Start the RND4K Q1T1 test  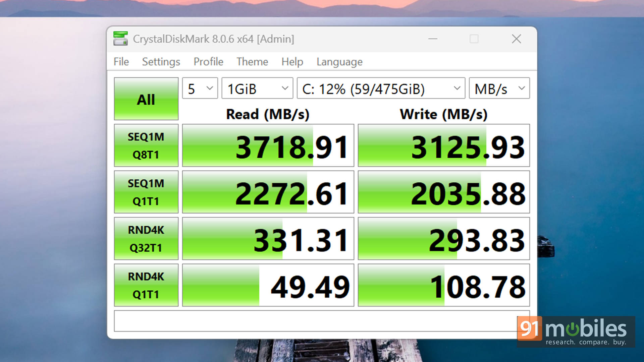(x=146, y=285)
